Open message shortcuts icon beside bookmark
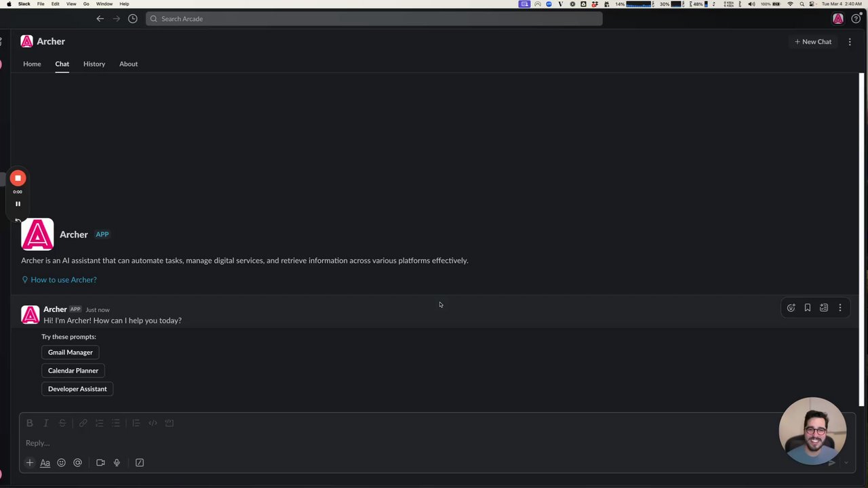 (823, 308)
